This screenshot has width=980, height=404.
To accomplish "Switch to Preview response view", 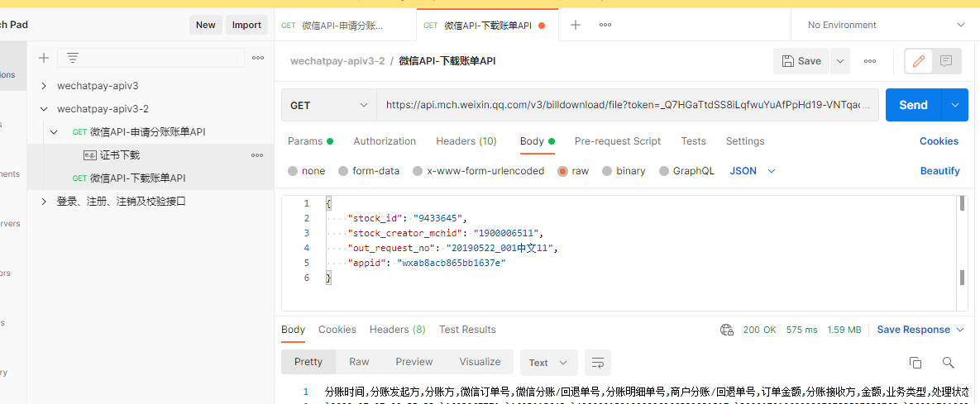I will tap(414, 362).
